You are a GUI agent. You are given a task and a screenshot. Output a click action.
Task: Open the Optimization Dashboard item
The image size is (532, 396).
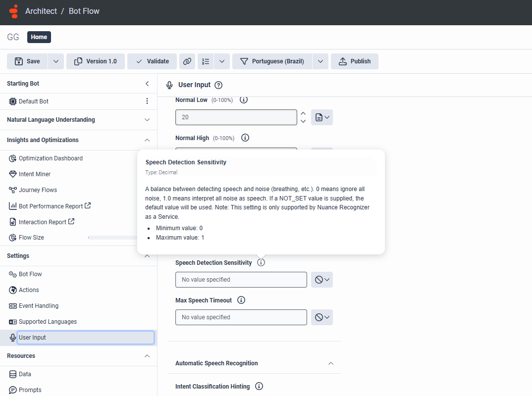click(x=51, y=158)
